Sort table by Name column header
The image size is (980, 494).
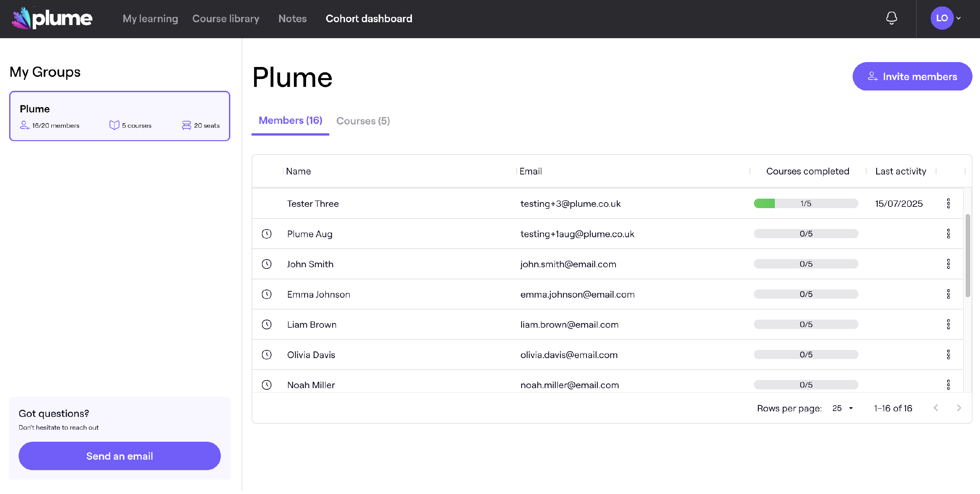[x=298, y=171]
